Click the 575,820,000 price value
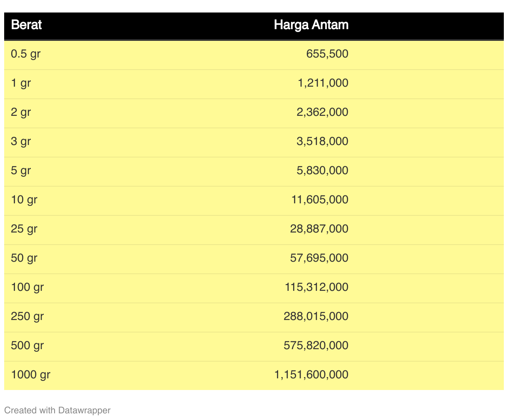 pos(316,345)
